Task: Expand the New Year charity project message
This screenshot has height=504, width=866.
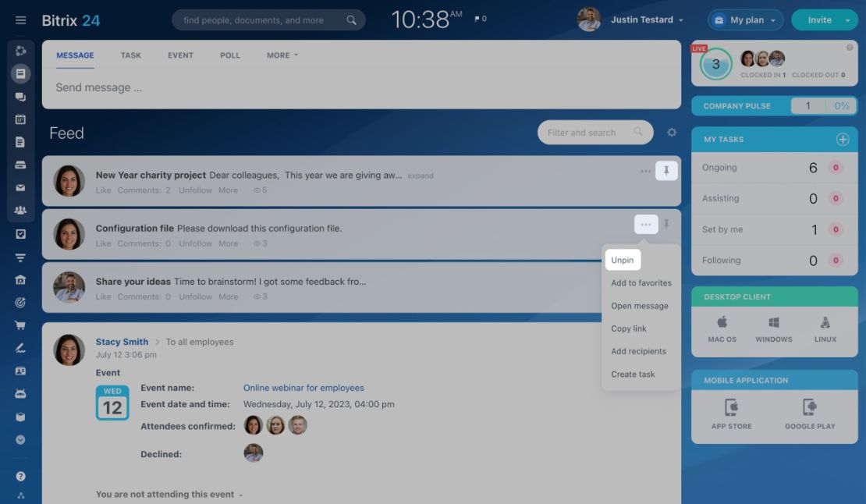Action: [x=421, y=176]
